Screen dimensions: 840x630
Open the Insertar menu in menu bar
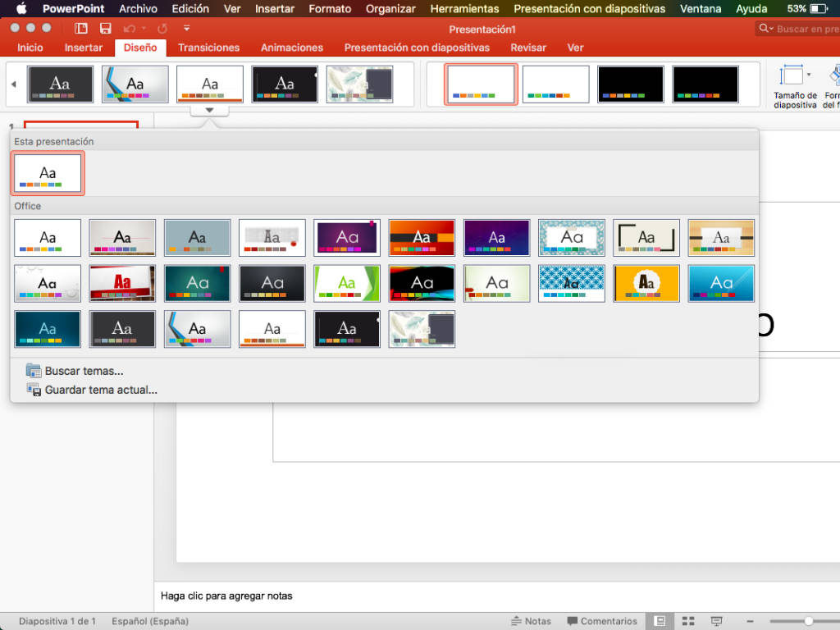tap(274, 9)
